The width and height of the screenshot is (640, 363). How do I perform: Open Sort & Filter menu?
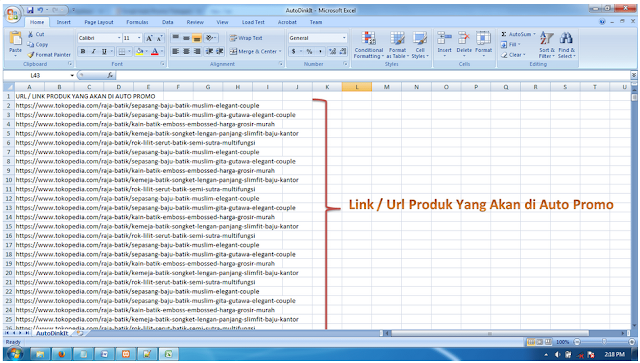(x=546, y=45)
